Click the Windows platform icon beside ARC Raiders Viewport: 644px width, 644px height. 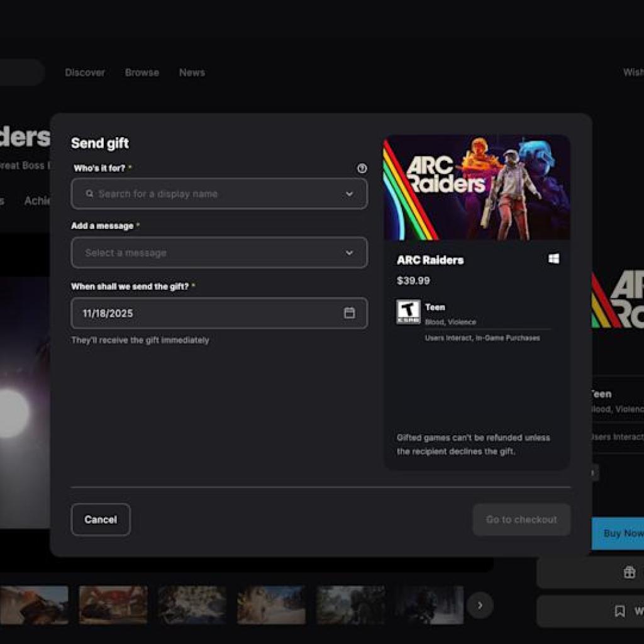[x=554, y=258]
